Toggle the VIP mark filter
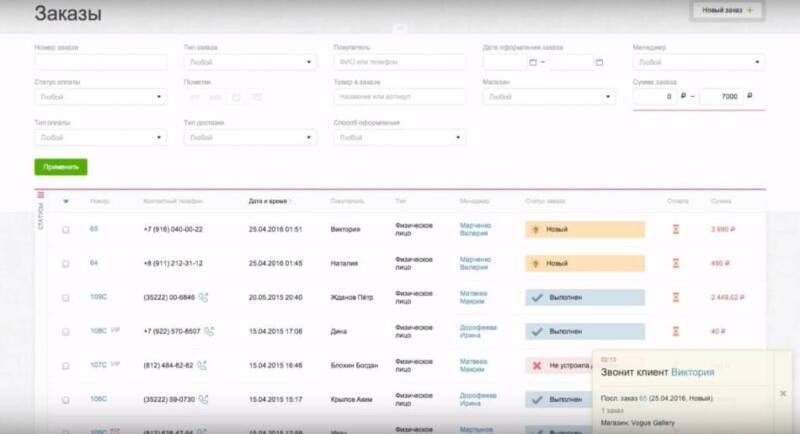The image size is (800, 434). 194,97
